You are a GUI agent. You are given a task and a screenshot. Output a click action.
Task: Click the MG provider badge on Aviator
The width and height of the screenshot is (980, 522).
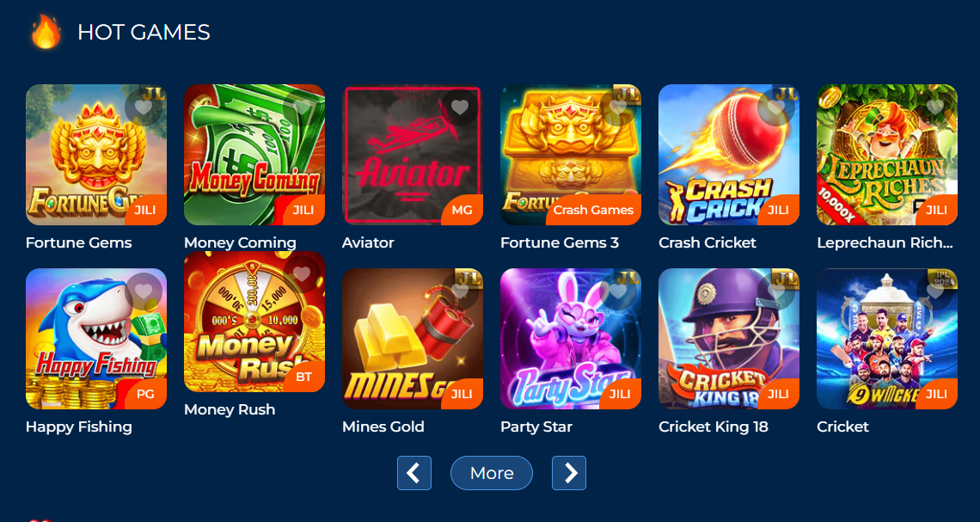462,210
